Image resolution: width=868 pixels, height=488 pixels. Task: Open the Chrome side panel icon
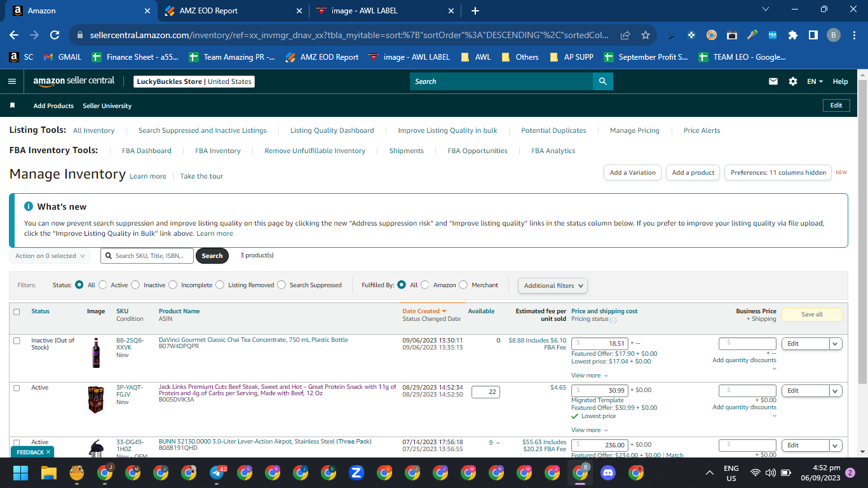[813, 35]
